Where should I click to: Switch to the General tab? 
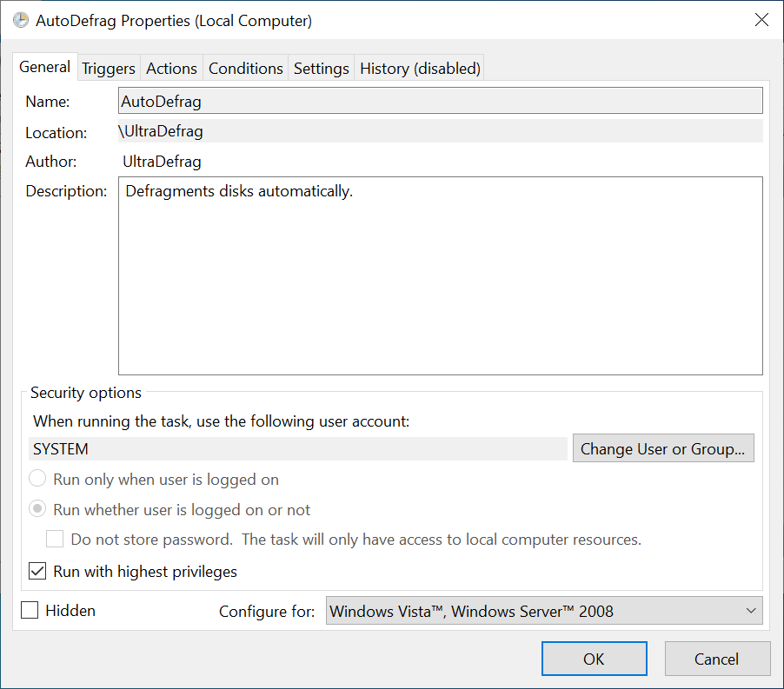click(x=45, y=67)
